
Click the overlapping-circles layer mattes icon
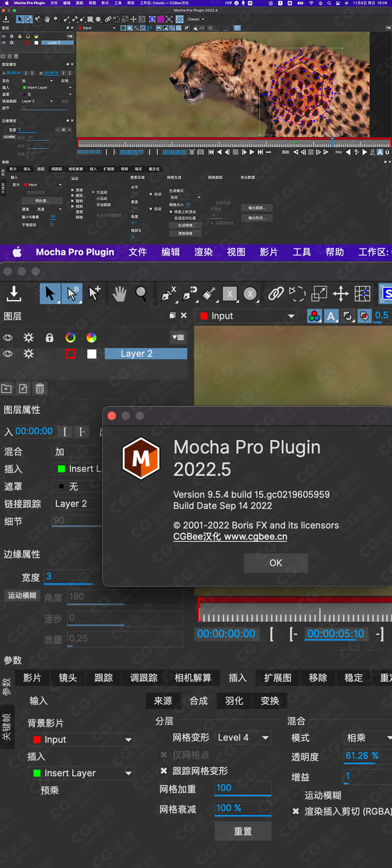348,316
